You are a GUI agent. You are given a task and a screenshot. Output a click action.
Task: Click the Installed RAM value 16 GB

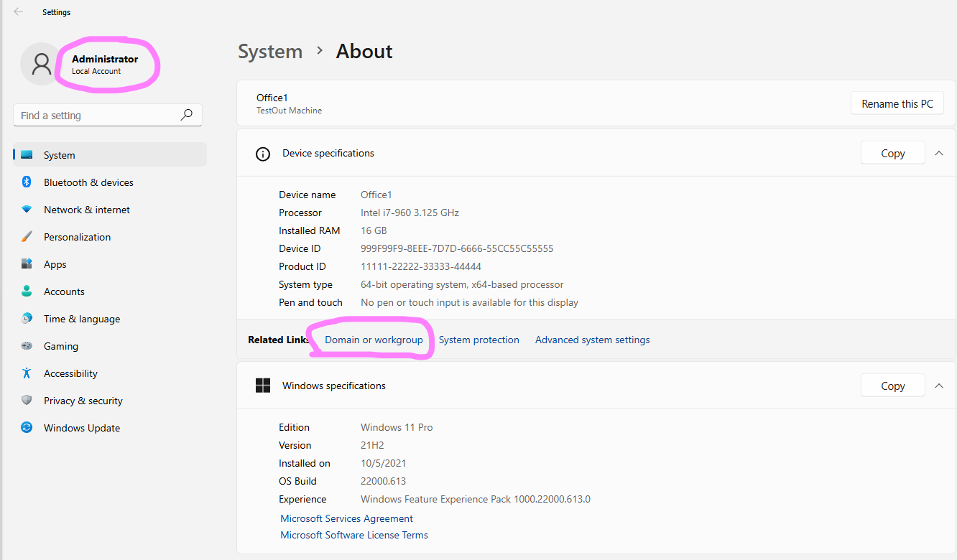click(x=374, y=230)
